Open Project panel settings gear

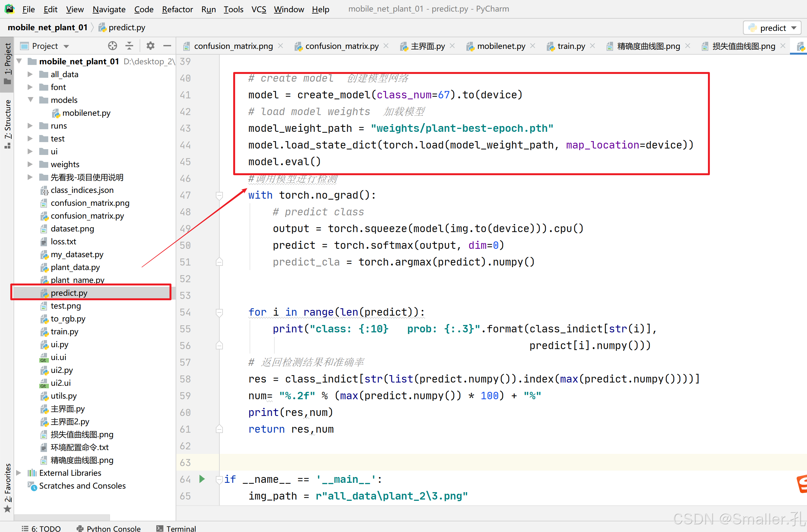click(x=151, y=46)
